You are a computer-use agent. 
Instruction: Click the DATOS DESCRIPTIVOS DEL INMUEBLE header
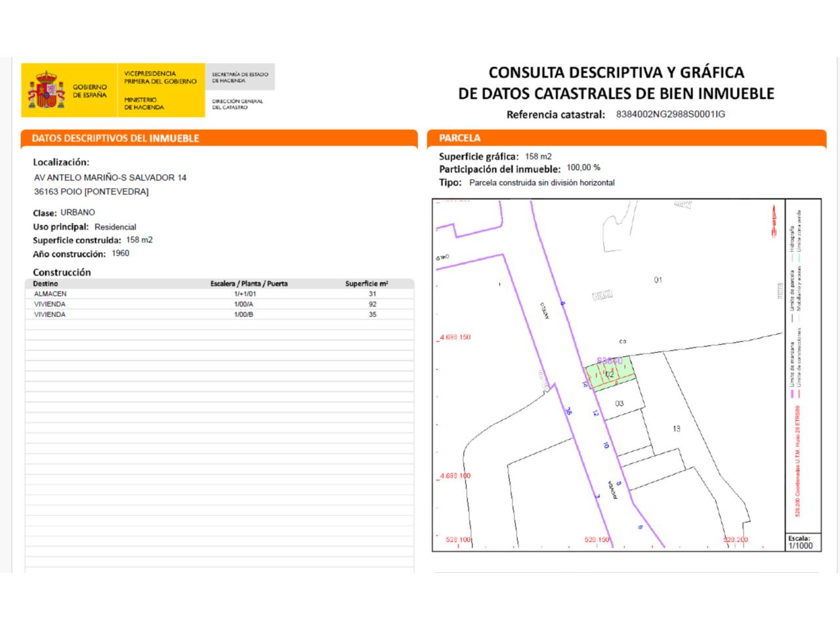pyautogui.click(x=115, y=138)
